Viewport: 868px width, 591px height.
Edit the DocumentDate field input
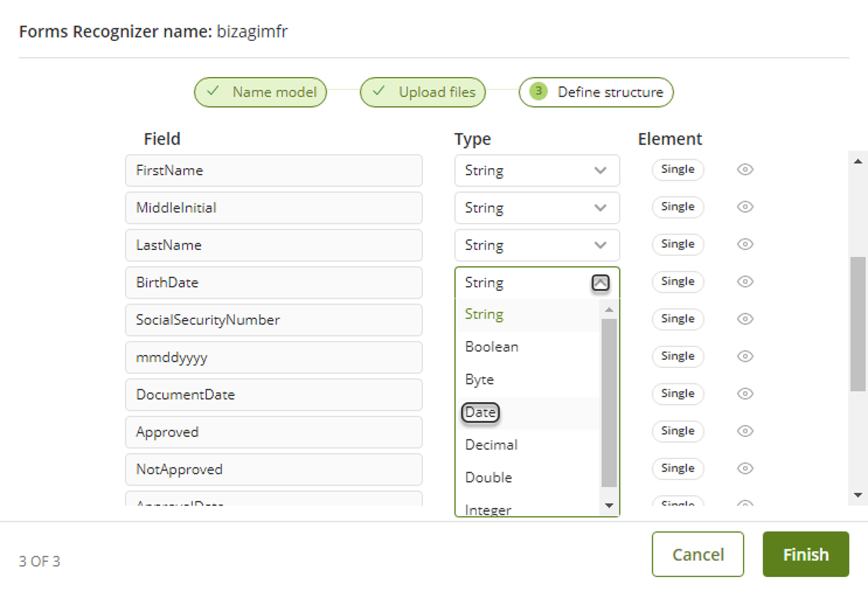tap(274, 395)
